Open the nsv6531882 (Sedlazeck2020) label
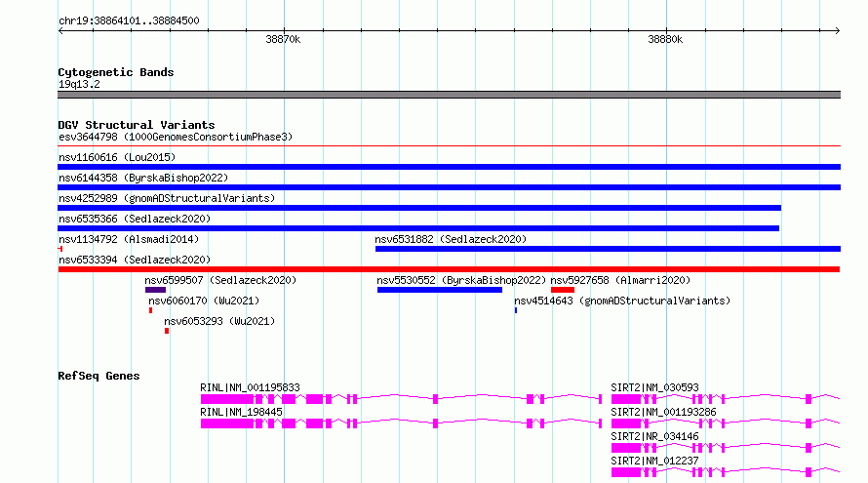The image size is (868, 483). [x=451, y=239]
